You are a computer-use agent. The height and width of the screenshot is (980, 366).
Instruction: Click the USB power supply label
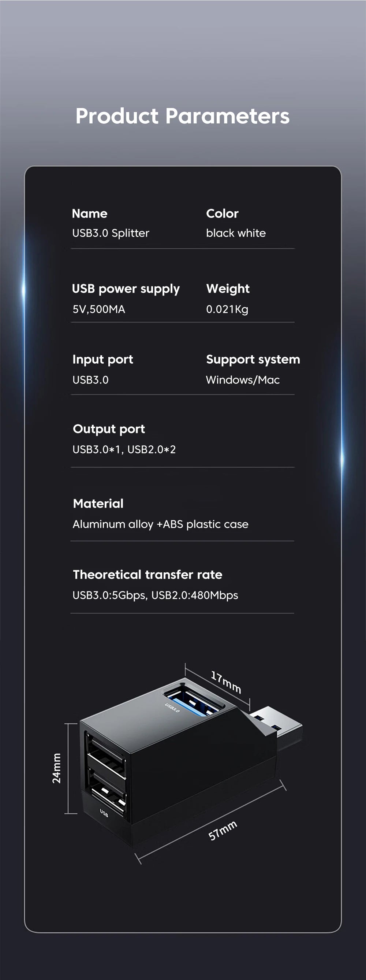pos(126,289)
